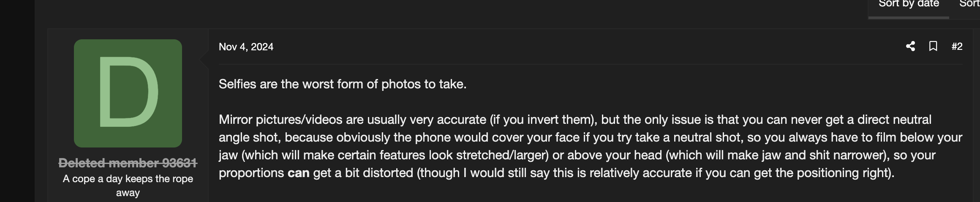980x202 pixels.
Task: Open the green "D" avatar profile
Action: point(128,93)
